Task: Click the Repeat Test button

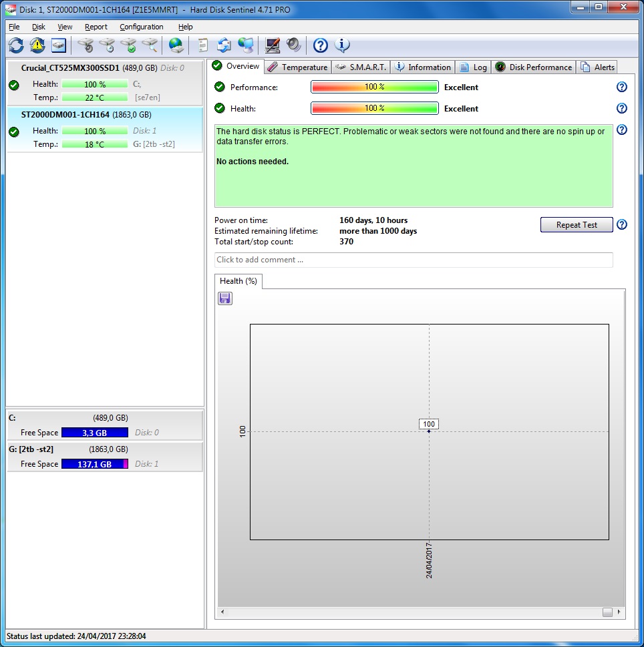Action: coord(577,225)
